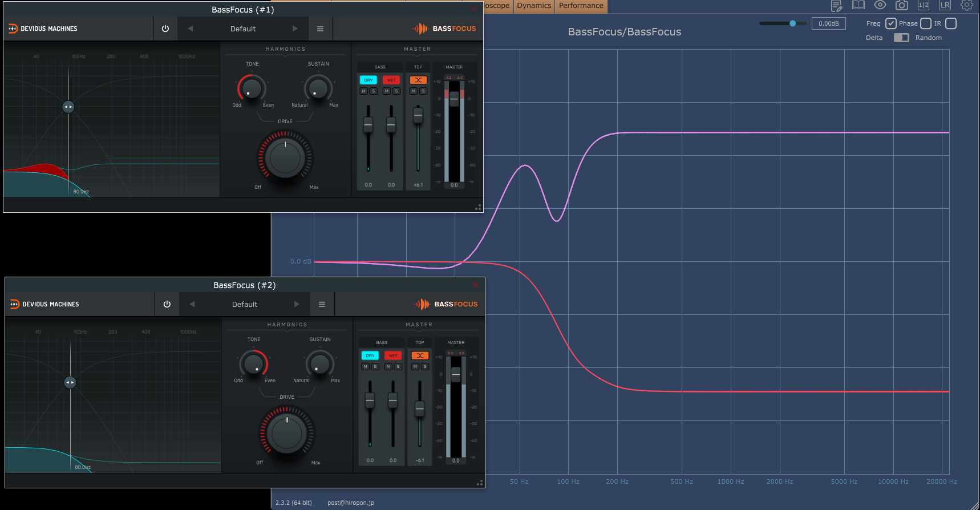Select next preset arrow in BassFocus #1
Viewport: 980px width, 510px height.
[295, 29]
